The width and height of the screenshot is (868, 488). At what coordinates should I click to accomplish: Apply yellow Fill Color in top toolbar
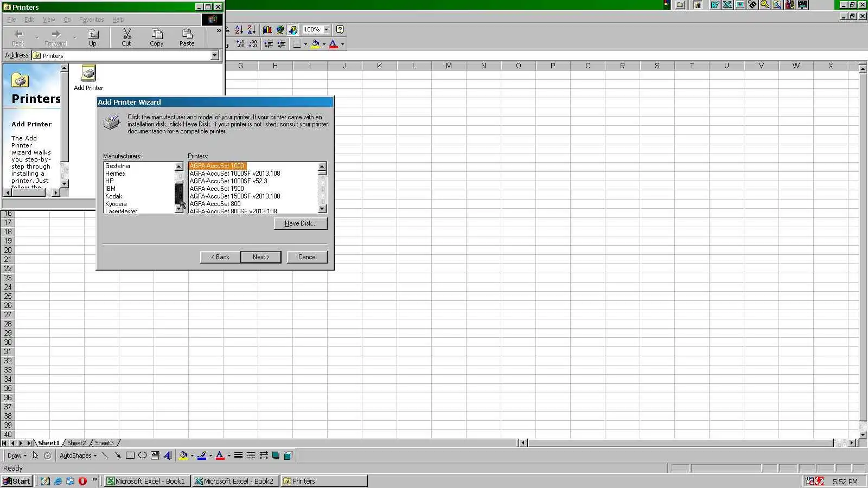coord(315,44)
